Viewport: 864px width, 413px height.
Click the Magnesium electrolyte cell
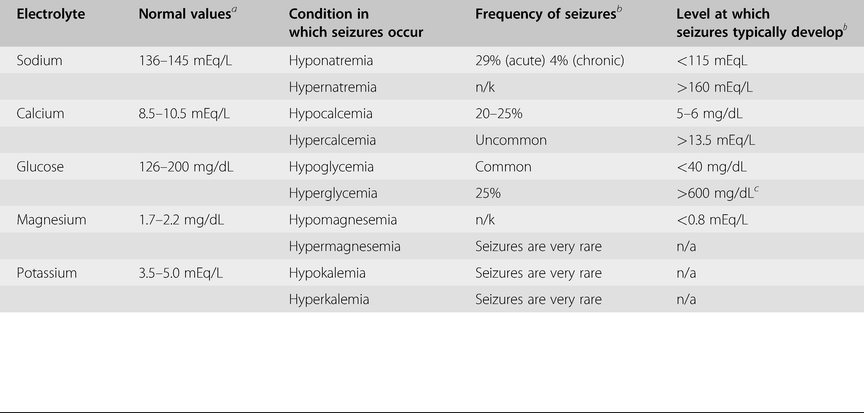click(50, 219)
